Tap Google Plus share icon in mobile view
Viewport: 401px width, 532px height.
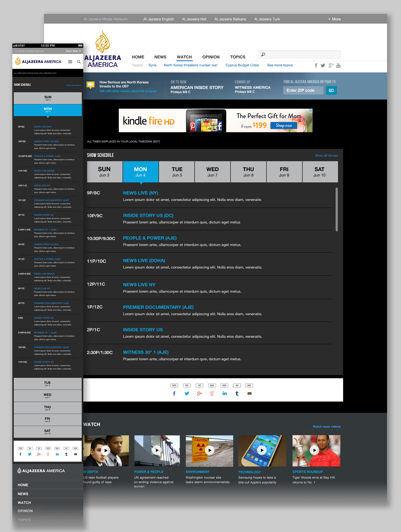[39, 454]
